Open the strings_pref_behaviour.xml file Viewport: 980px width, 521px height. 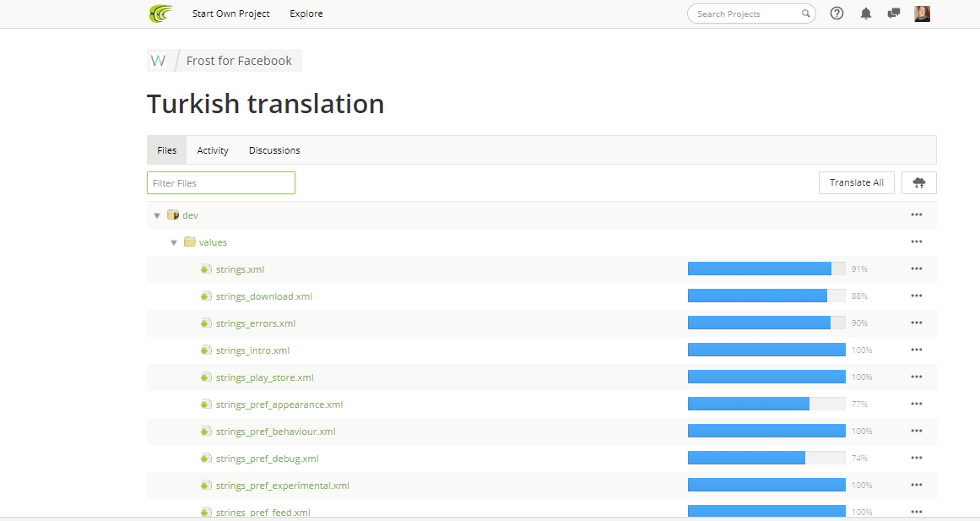point(276,431)
